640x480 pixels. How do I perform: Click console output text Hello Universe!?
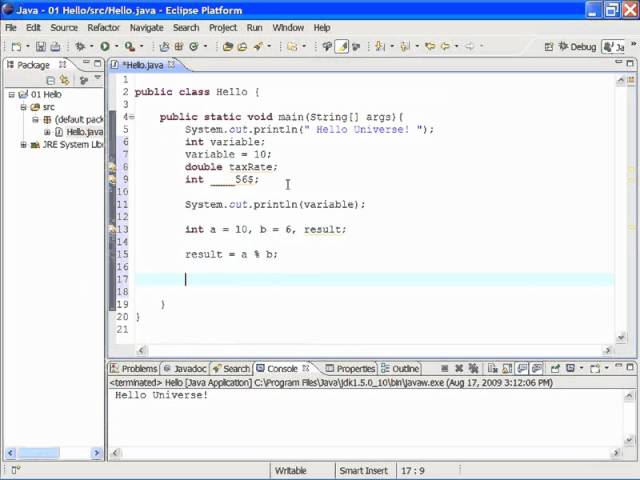coord(162,395)
